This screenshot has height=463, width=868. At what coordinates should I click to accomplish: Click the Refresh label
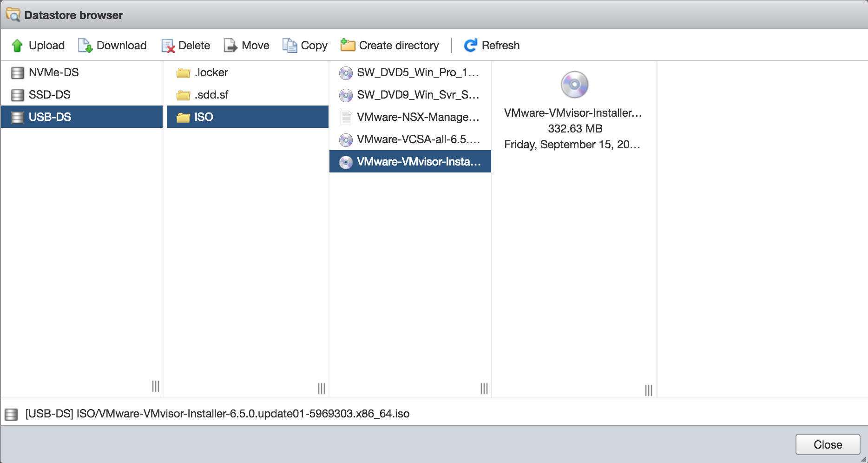(x=501, y=46)
